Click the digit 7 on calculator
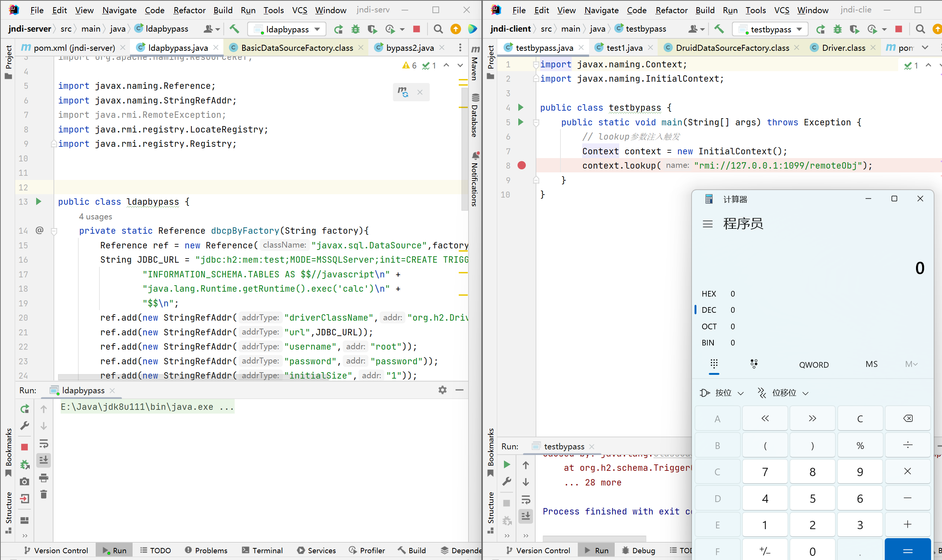The height and width of the screenshot is (560, 942). click(765, 472)
